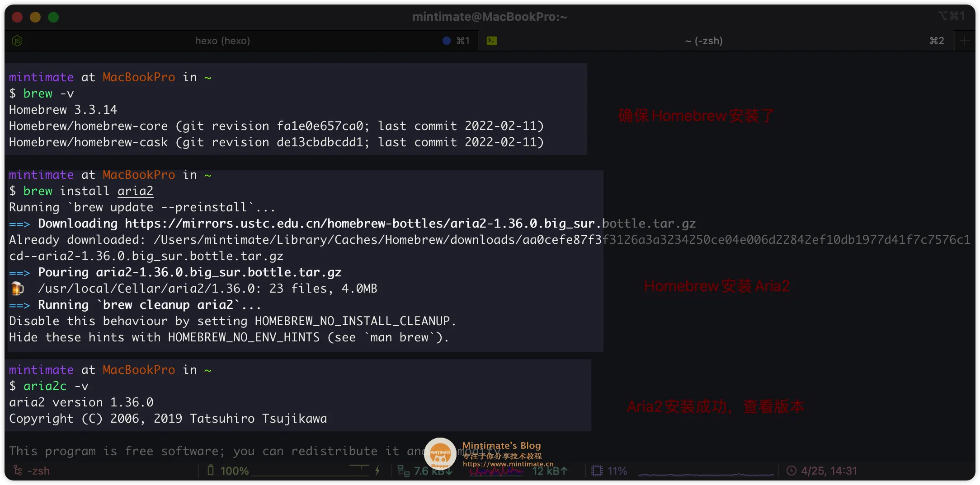Click 'Running `brew update --preinstall`' line
980x485 pixels.
(x=142, y=207)
